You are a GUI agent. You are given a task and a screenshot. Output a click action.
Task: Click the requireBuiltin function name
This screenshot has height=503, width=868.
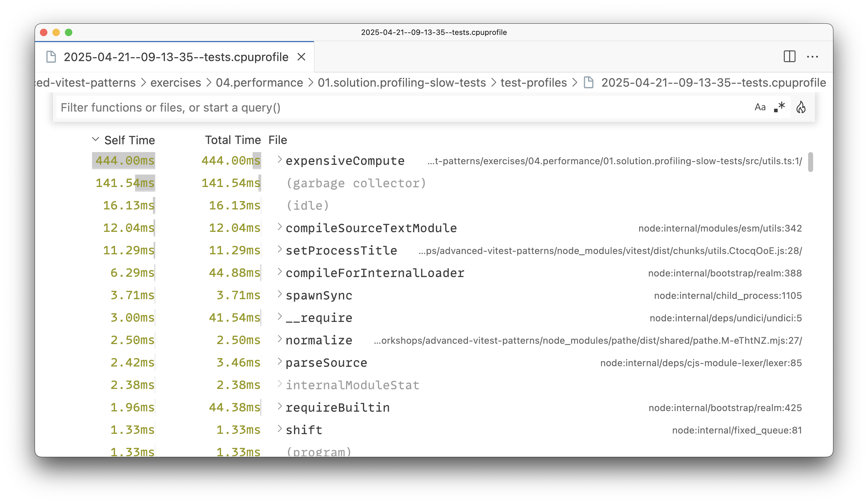pos(338,408)
